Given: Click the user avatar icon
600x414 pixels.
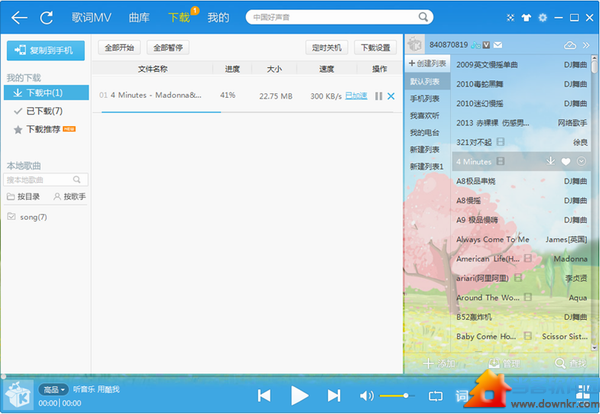Looking at the screenshot, I should tap(415, 44).
